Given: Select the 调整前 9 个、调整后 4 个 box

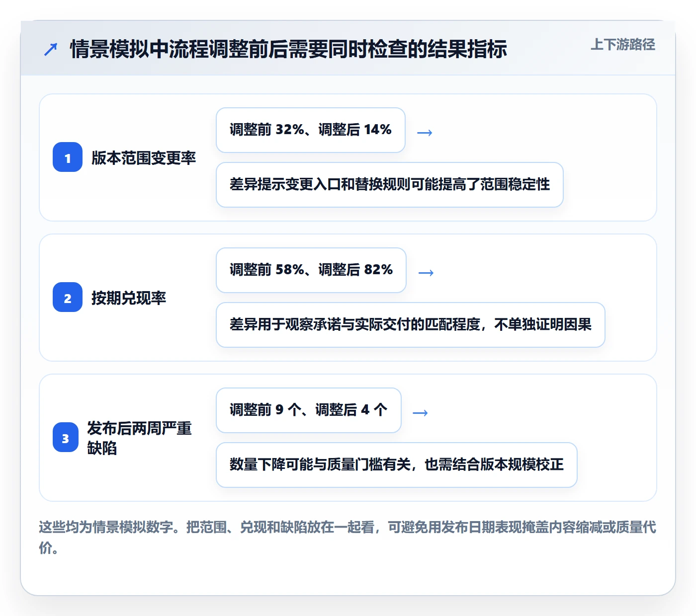Looking at the screenshot, I should [x=309, y=410].
